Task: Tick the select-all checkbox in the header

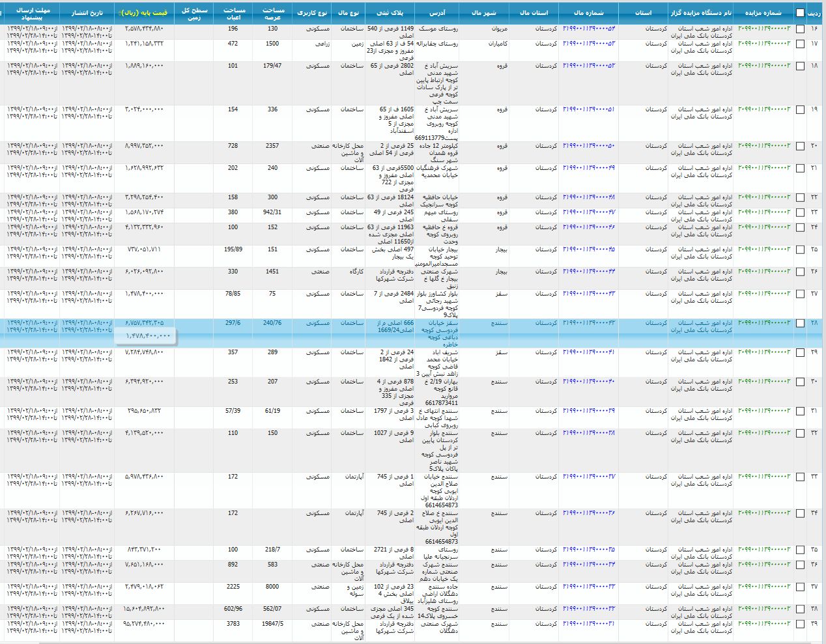Action: (800, 13)
